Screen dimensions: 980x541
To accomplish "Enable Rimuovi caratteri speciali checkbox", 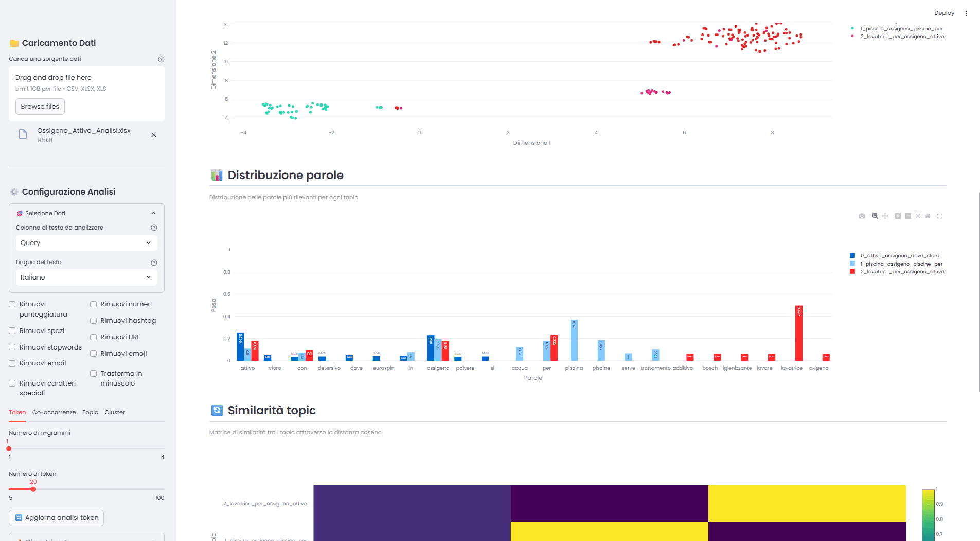I will click(12, 383).
